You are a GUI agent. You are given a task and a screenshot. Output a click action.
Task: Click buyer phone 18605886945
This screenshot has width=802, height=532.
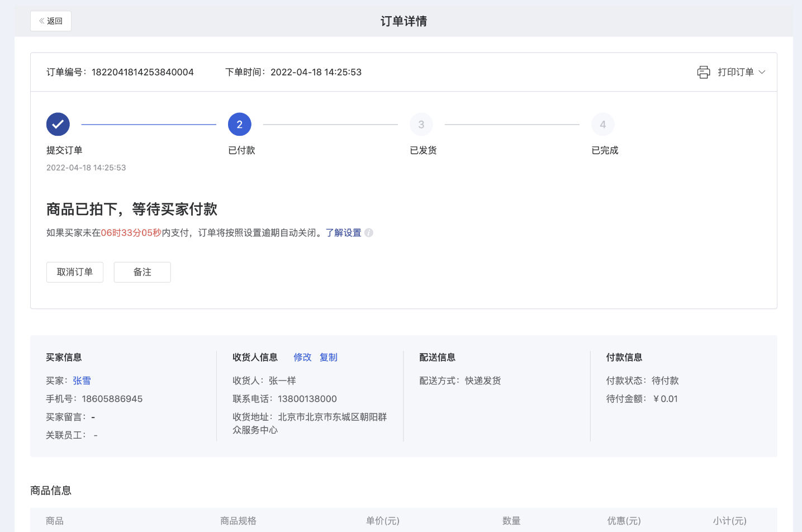(x=112, y=399)
